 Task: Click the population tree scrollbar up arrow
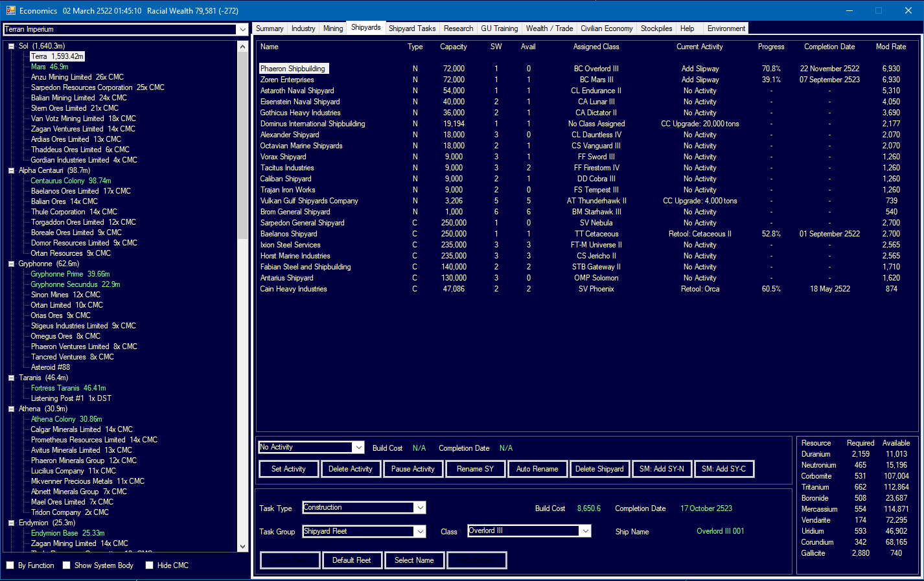click(243, 47)
